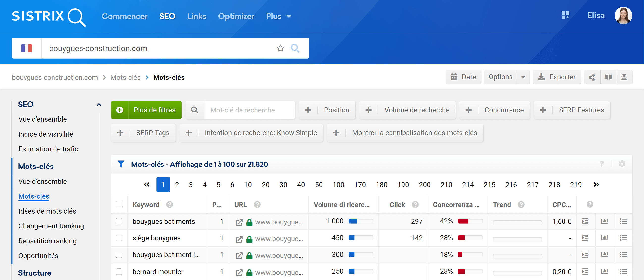Collapse the SEO sidebar section

click(x=99, y=105)
